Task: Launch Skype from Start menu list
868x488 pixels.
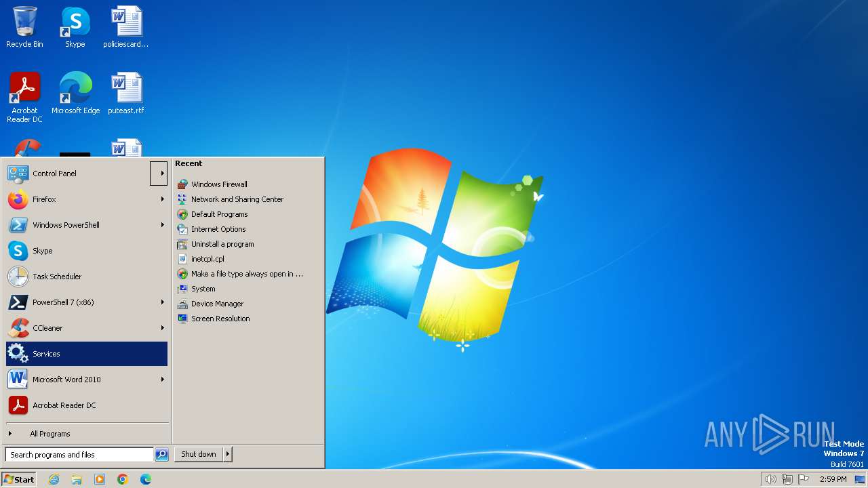Action: pos(87,251)
